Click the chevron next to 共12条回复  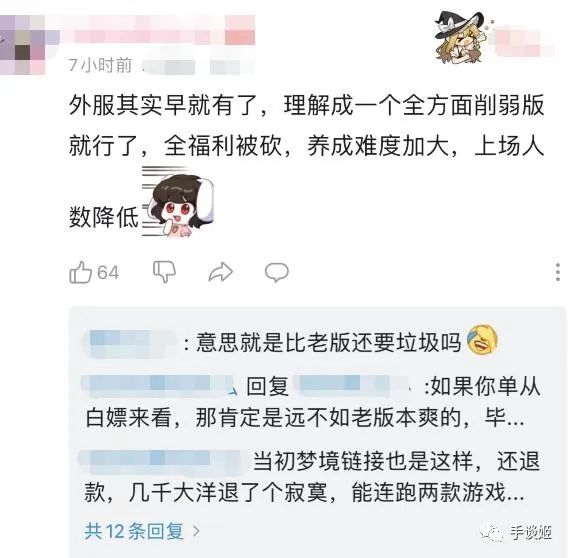(x=196, y=531)
